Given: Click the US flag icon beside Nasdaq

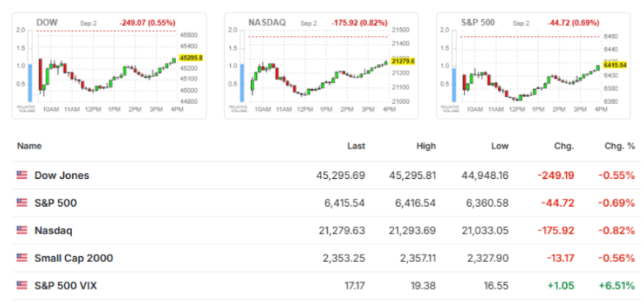Looking at the screenshot, I should coord(22,230).
